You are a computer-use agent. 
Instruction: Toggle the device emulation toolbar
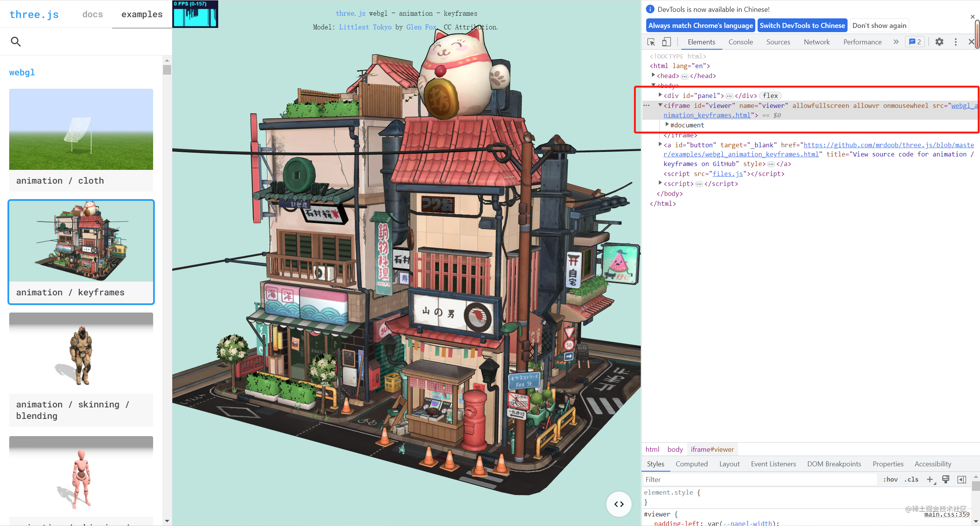(666, 42)
